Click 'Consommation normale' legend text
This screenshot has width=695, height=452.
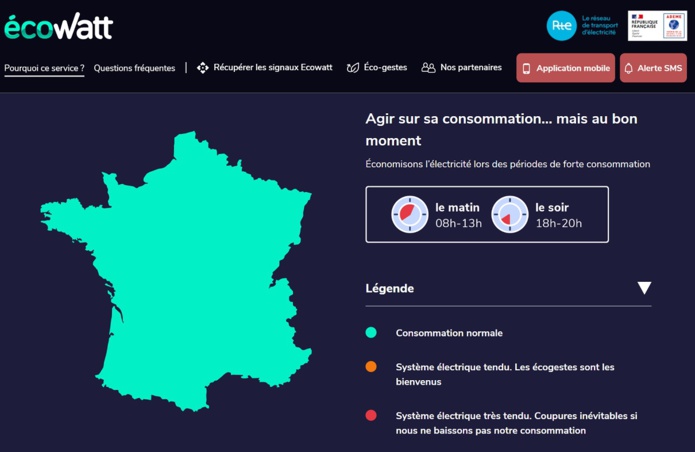coord(449,333)
